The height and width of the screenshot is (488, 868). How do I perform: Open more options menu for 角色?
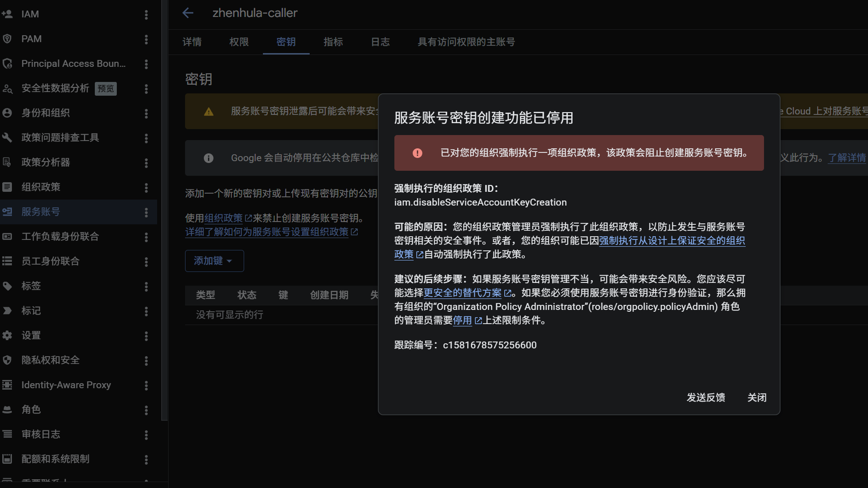[x=146, y=410]
